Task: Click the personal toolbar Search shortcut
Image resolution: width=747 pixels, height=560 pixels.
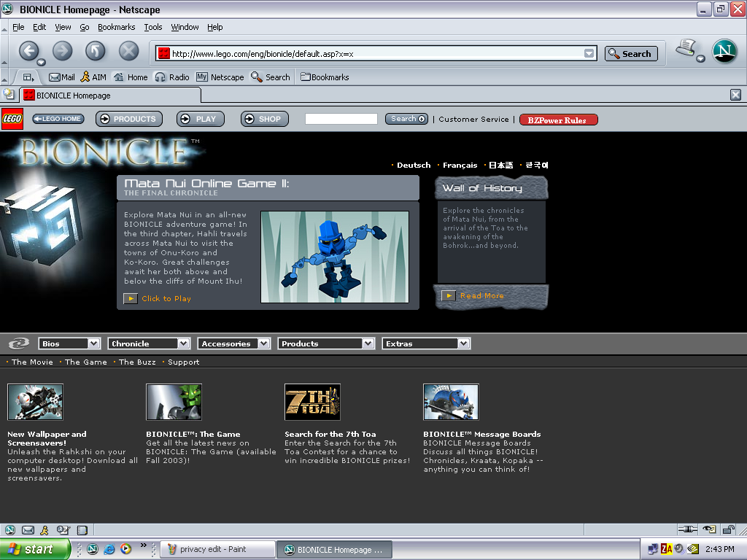Action: pyautogui.click(x=271, y=77)
